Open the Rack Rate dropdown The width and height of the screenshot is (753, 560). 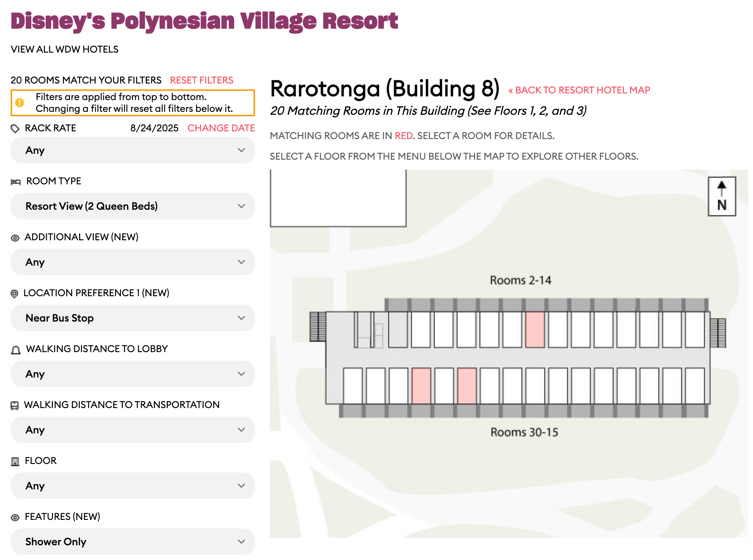(132, 150)
